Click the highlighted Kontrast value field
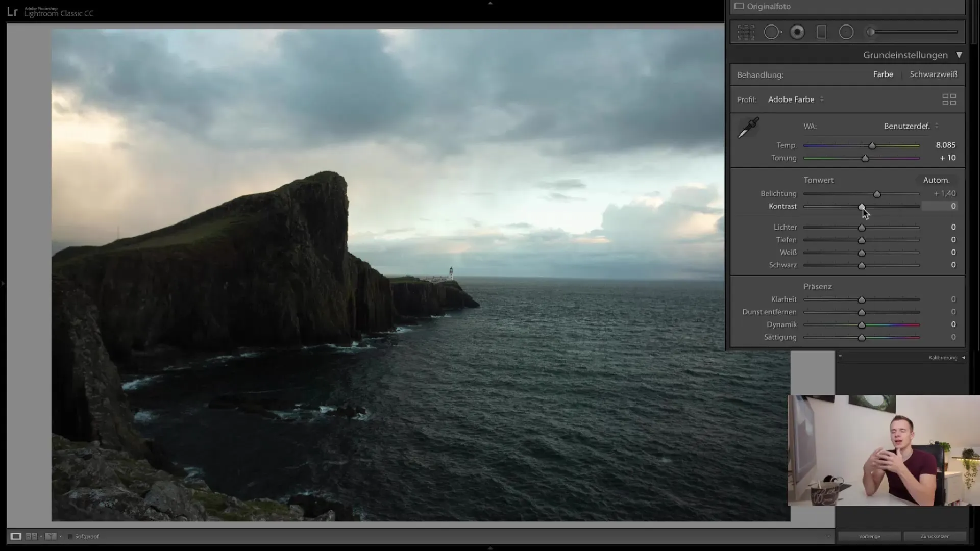This screenshot has width=980, height=551. [x=940, y=206]
